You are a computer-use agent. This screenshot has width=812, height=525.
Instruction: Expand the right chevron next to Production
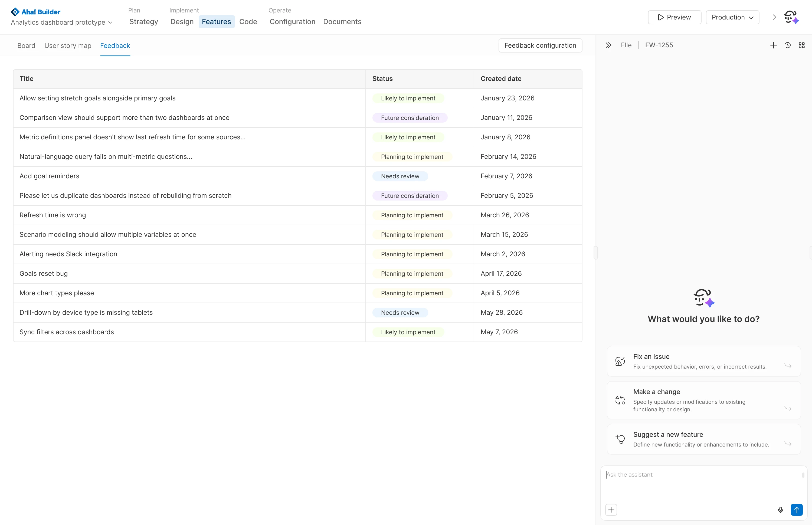(774, 17)
